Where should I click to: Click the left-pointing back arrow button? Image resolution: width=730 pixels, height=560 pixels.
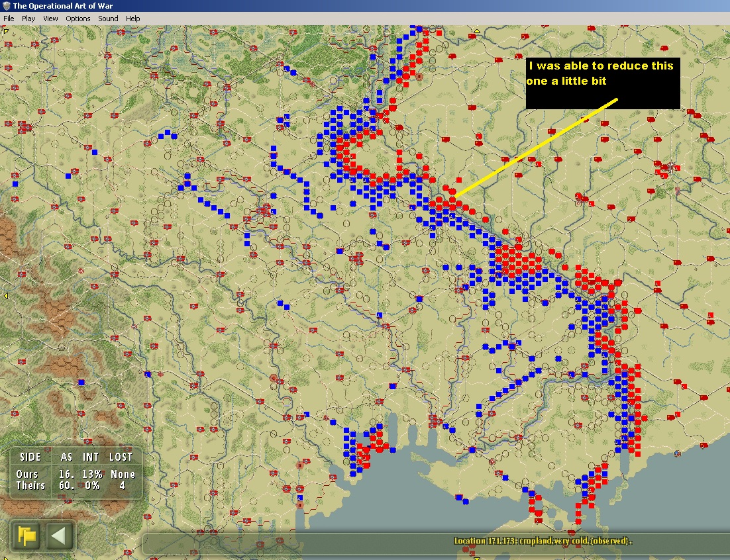pos(59,536)
